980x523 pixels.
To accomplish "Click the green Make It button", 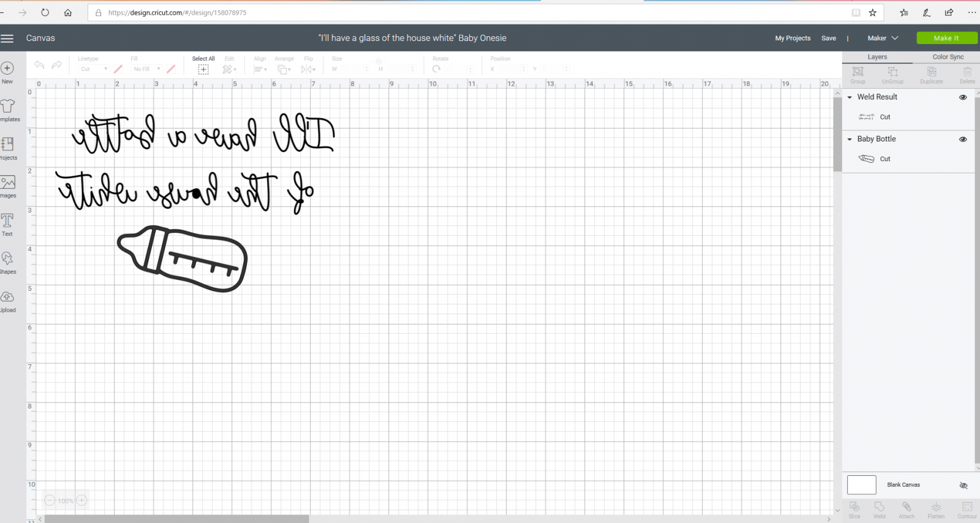I will pyautogui.click(x=946, y=38).
